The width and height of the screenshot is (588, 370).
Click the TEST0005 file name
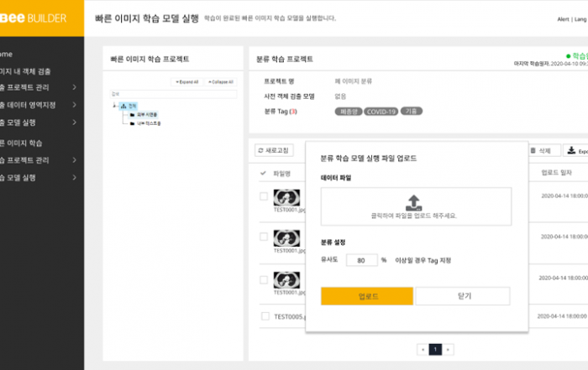click(290, 316)
